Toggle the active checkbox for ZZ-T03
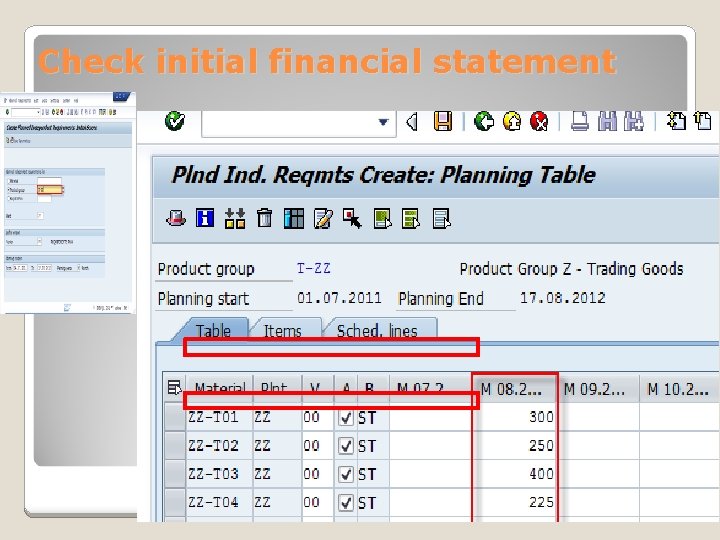 [x=346, y=474]
